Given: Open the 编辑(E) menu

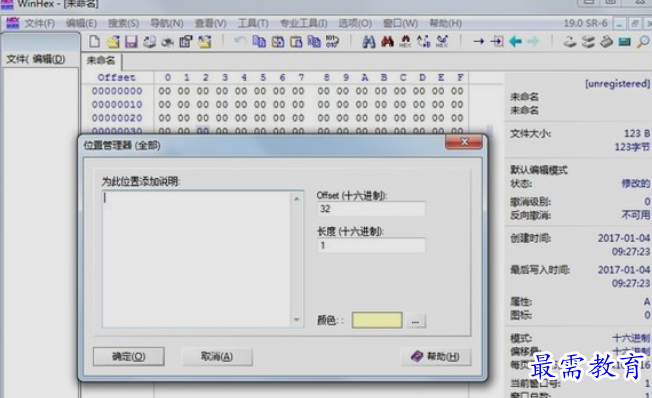Looking at the screenshot, I should pyautogui.click(x=82, y=23).
